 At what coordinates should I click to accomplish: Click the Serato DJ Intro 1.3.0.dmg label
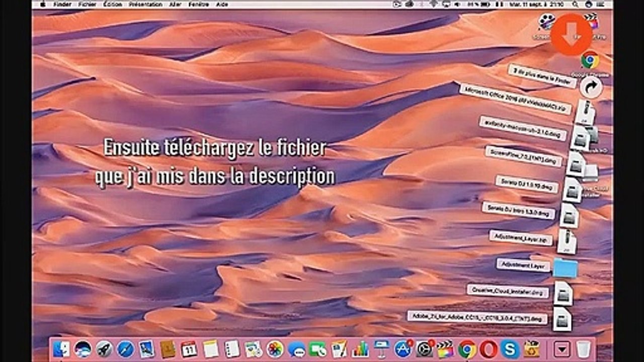518,210
